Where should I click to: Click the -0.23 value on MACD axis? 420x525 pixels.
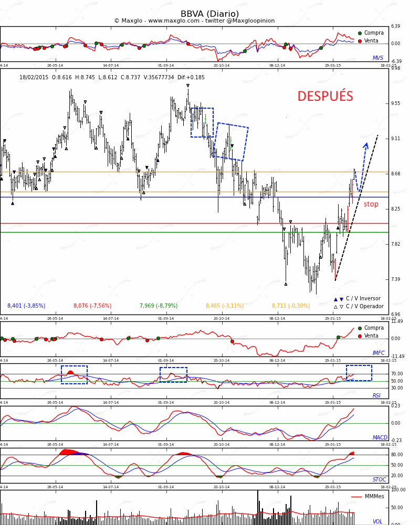click(396, 440)
